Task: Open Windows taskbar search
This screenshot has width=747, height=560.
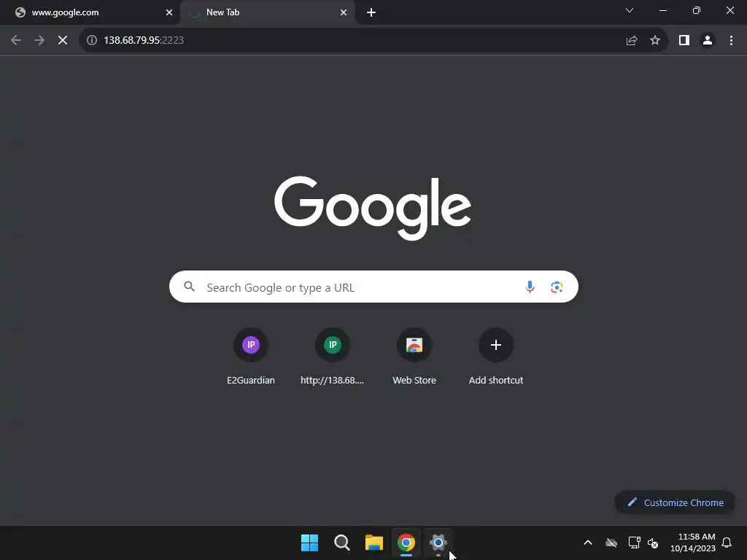Action: 342,542
